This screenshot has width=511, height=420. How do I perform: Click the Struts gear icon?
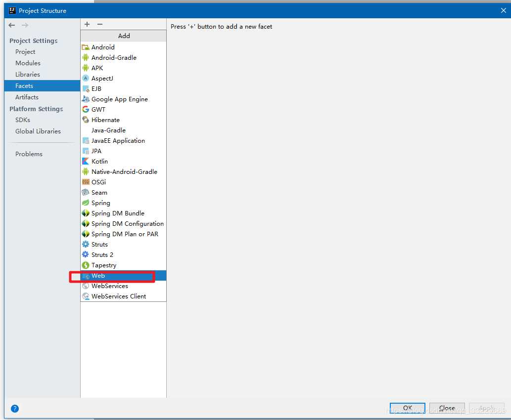point(86,244)
